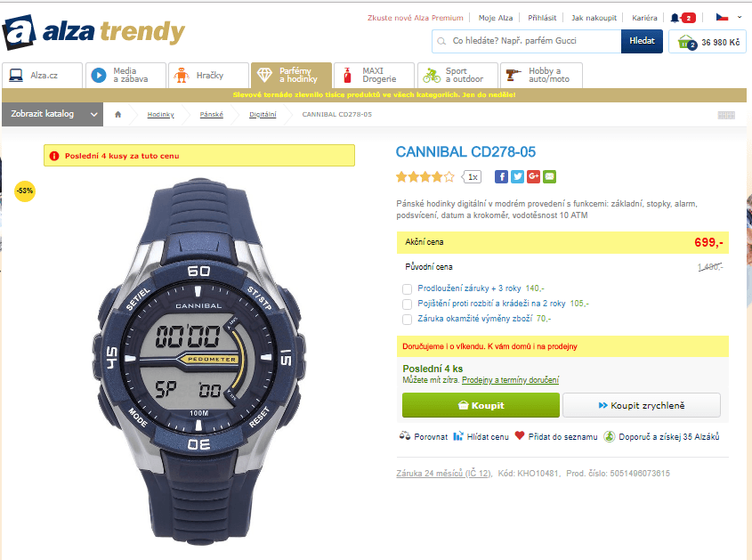Share product on Google Plus icon
This screenshot has height=560, width=752.
pyautogui.click(x=533, y=176)
